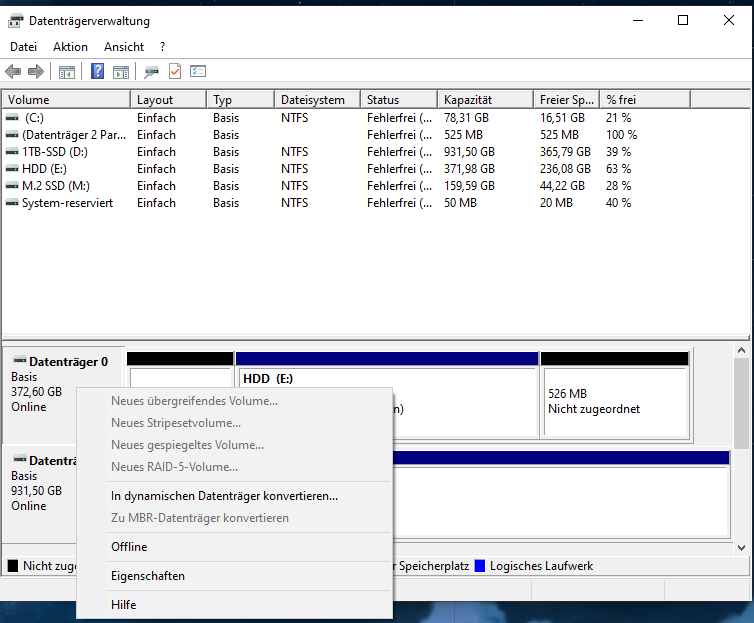Maximize the Datenträgerverwaltung window
The height and width of the screenshot is (623, 754).
coord(683,20)
